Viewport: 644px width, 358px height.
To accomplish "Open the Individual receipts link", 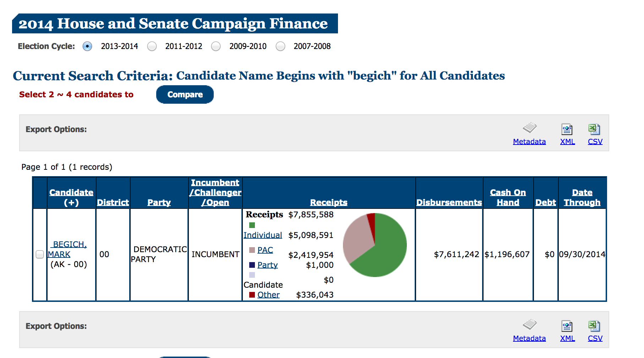I will (x=263, y=235).
